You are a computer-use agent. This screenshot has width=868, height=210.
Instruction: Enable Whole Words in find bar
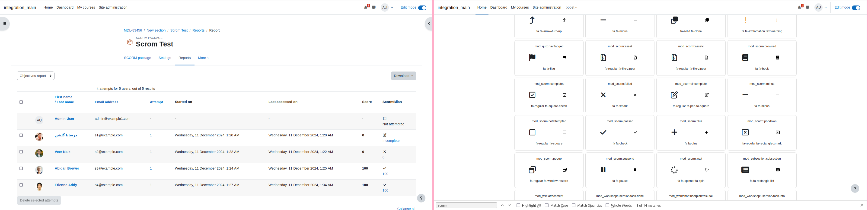[x=607, y=205]
